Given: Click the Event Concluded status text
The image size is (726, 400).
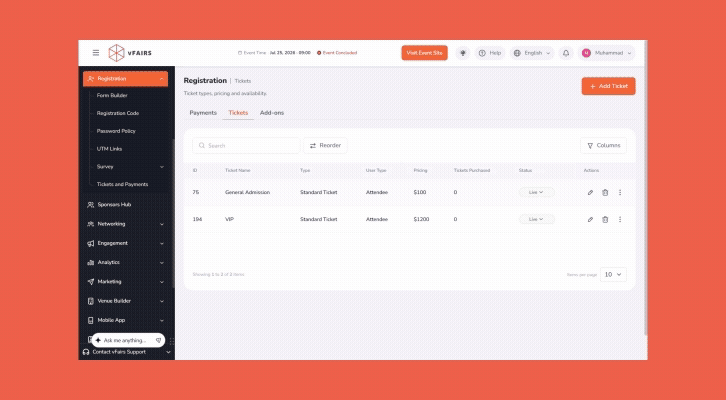Looking at the screenshot, I should pos(340,53).
